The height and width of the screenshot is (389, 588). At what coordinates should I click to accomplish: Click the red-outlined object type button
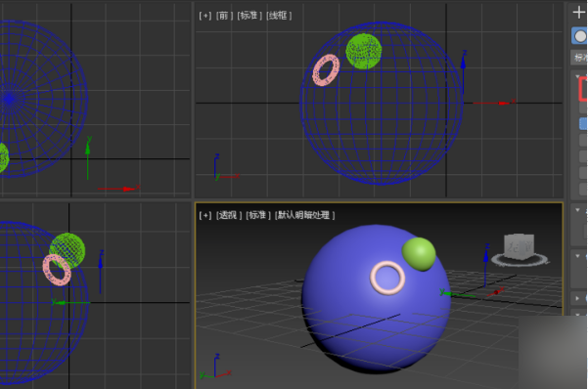(583, 89)
